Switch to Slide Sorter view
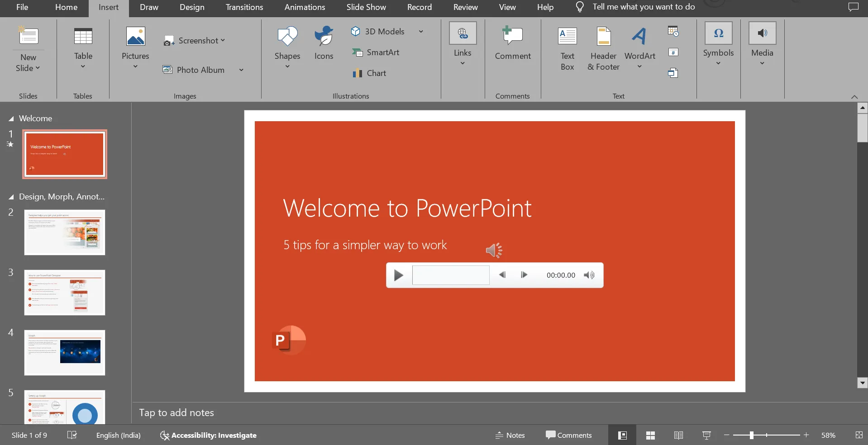 (650, 435)
